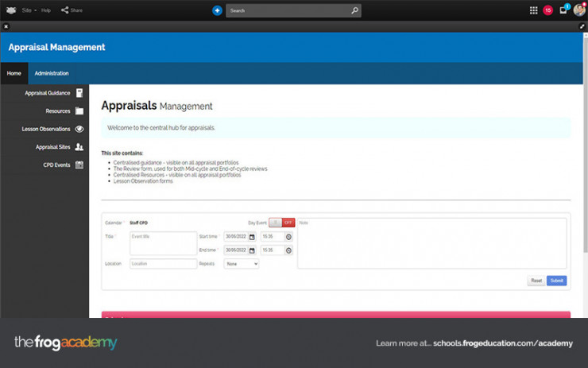588x368 pixels.
Task: Open the Frog logo menu
Action: (x=11, y=10)
